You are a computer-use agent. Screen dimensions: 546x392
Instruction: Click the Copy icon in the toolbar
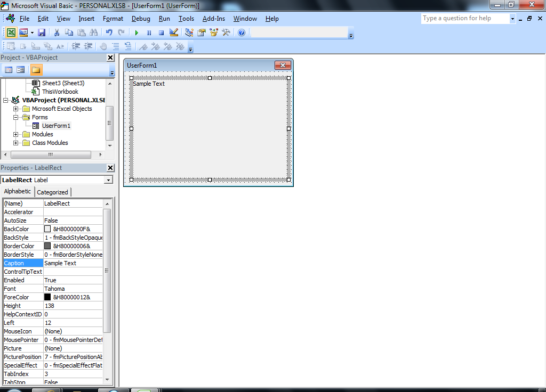69,32
